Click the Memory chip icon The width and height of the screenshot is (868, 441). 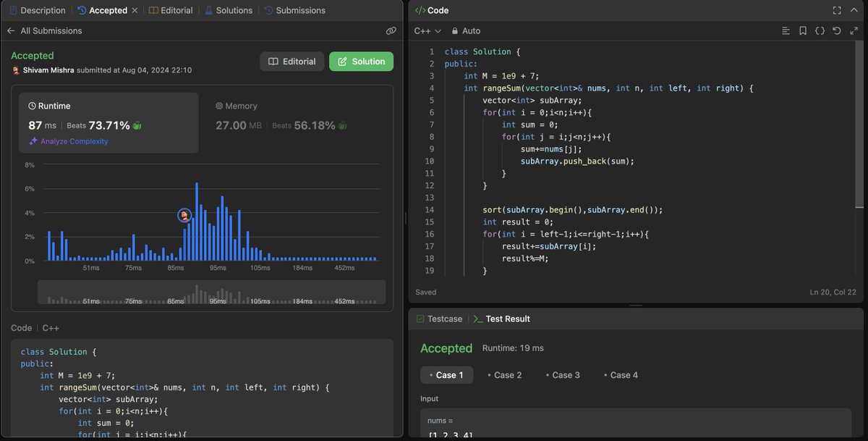pyautogui.click(x=219, y=106)
